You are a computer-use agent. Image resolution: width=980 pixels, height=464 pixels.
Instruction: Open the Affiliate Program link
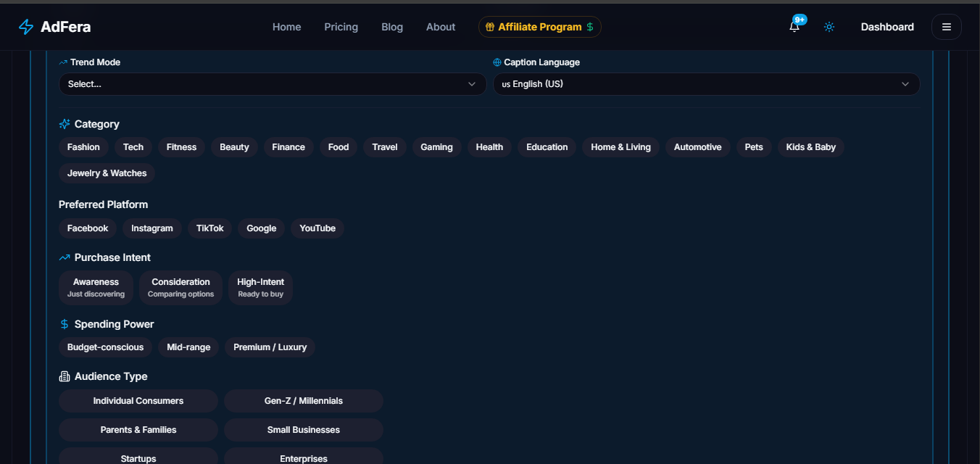[x=540, y=27]
